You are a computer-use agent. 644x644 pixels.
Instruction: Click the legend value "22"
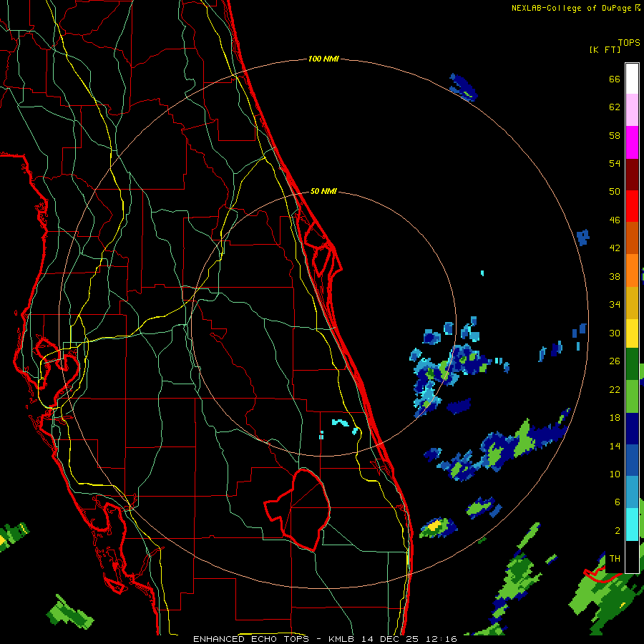[615, 389]
